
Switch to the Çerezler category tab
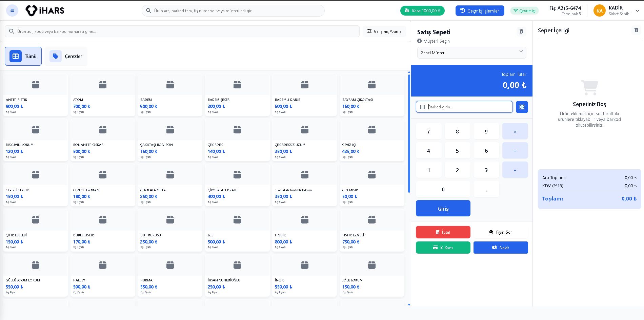[x=66, y=56]
